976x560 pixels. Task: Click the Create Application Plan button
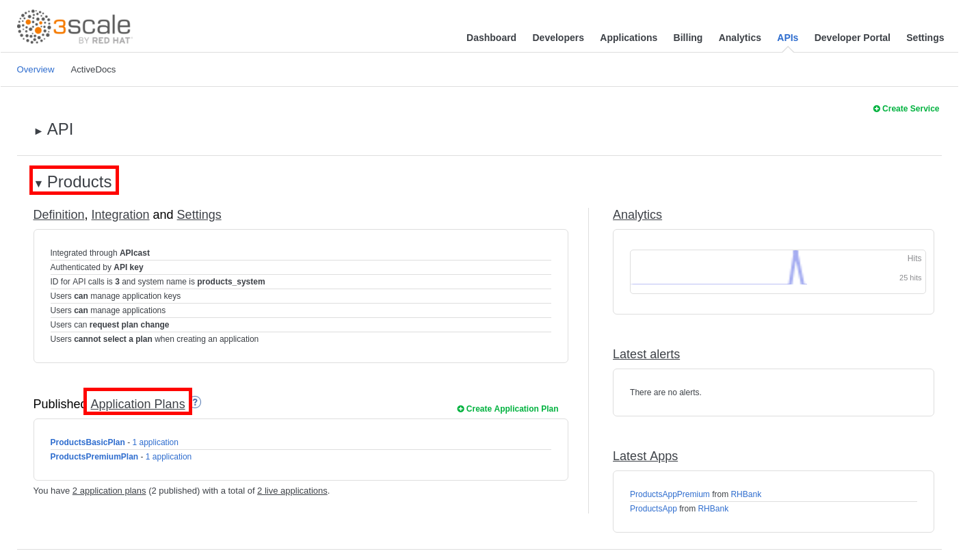click(x=507, y=409)
